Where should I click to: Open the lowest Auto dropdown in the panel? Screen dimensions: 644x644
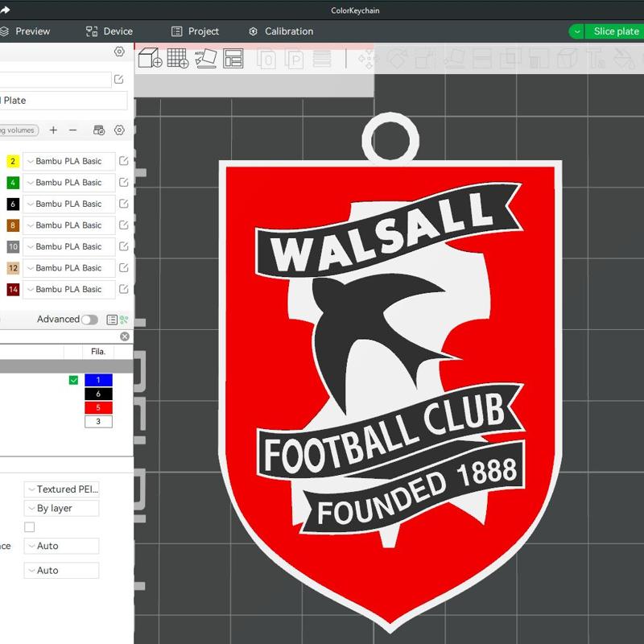coord(62,571)
